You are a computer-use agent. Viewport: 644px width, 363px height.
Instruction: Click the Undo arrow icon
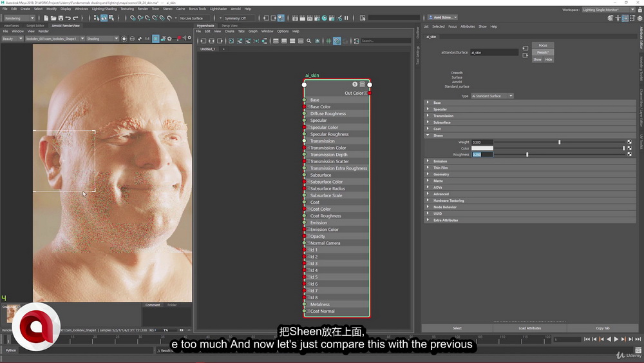coord(68,18)
